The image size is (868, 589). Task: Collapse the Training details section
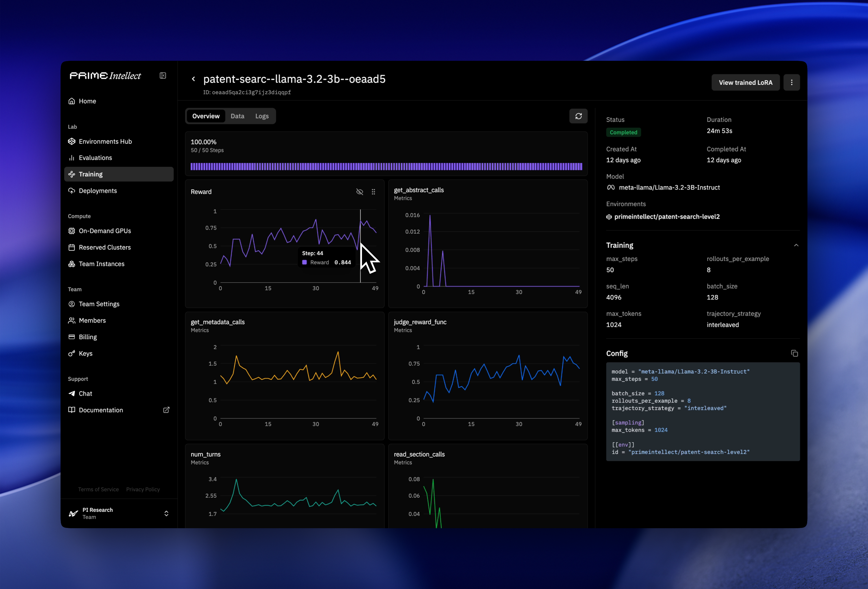pos(796,245)
